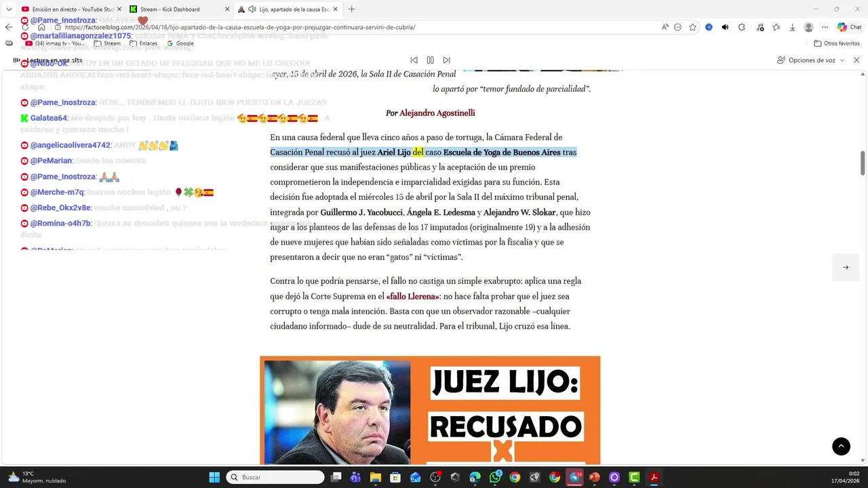Open the Windows Start menu
The height and width of the screenshot is (488, 868).
[214, 477]
